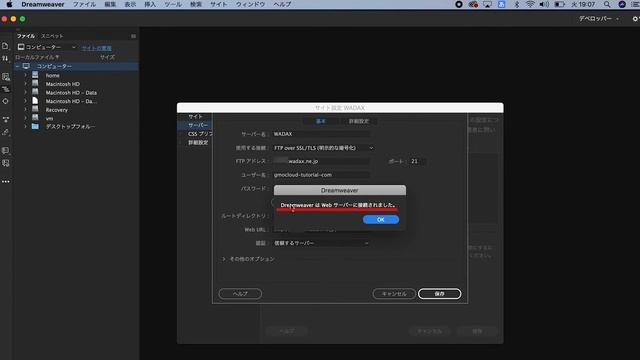Select the 詳細設定 tab in server dialog
640x360 pixels.
click(358, 122)
